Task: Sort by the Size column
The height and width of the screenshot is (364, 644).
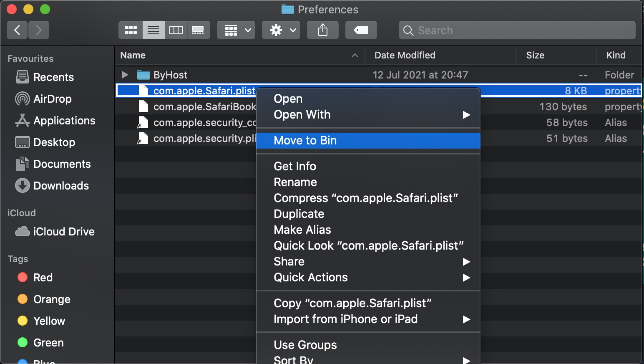Action: click(x=535, y=55)
